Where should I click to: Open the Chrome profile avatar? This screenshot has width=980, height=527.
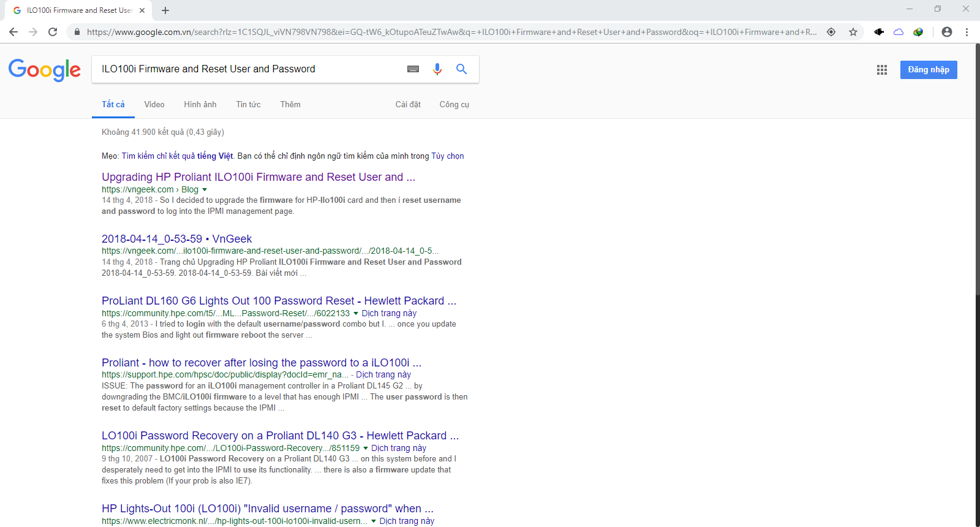coord(947,32)
